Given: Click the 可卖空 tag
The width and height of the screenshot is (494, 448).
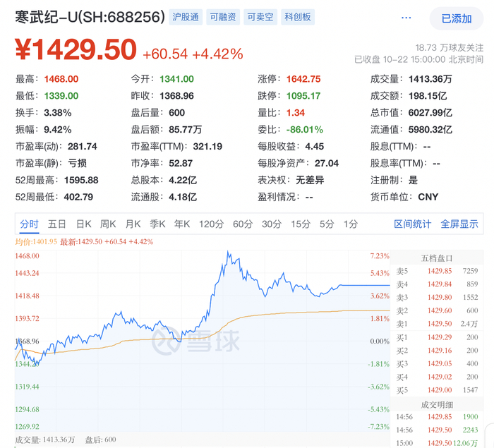Looking at the screenshot, I should (260, 17).
